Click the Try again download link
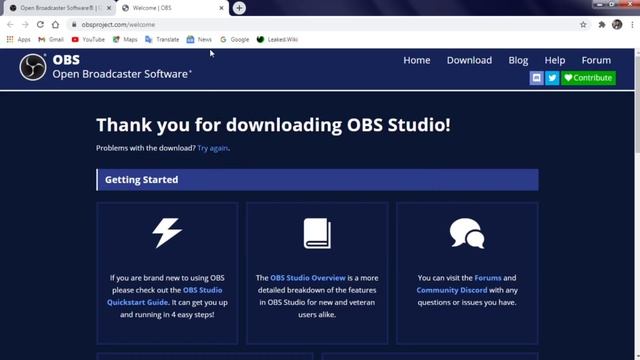 (213, 148)
